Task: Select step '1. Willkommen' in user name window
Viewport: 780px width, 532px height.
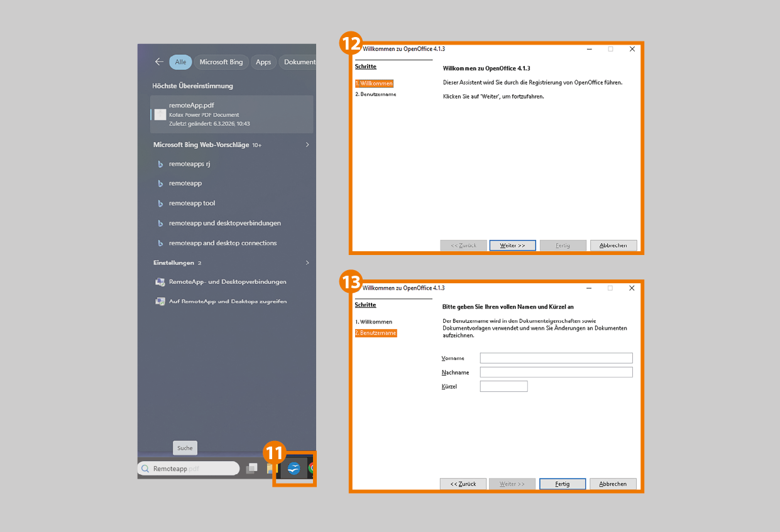Action: tap(373, 322)
